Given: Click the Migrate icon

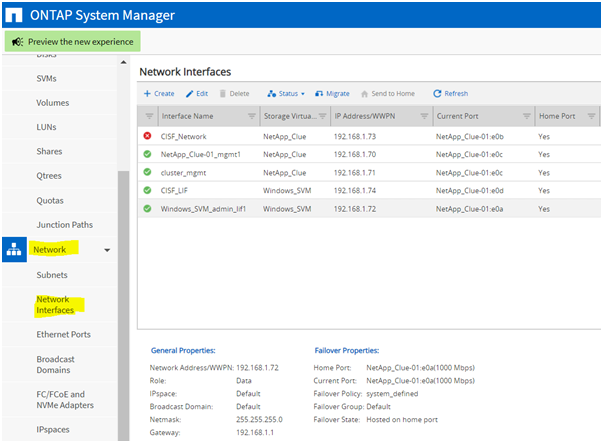Looking at the screenshot, I should click(319, 93).
